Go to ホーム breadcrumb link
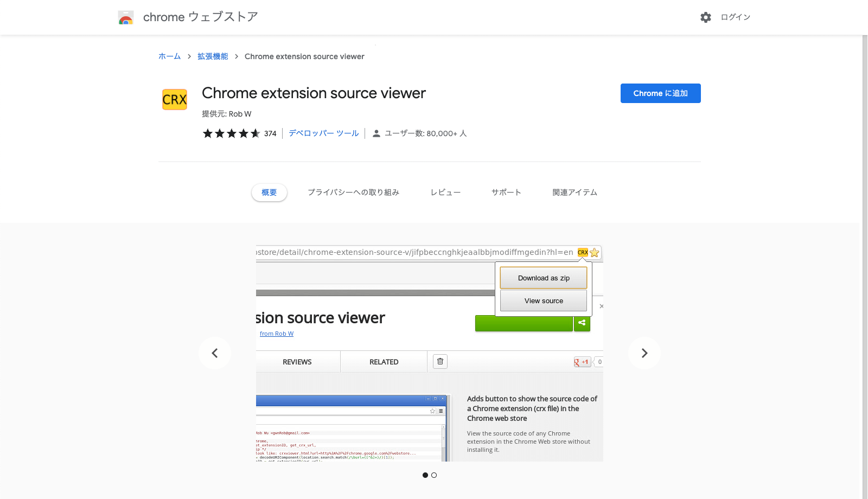Screen dimensions: 868x499 coord(169,56)
